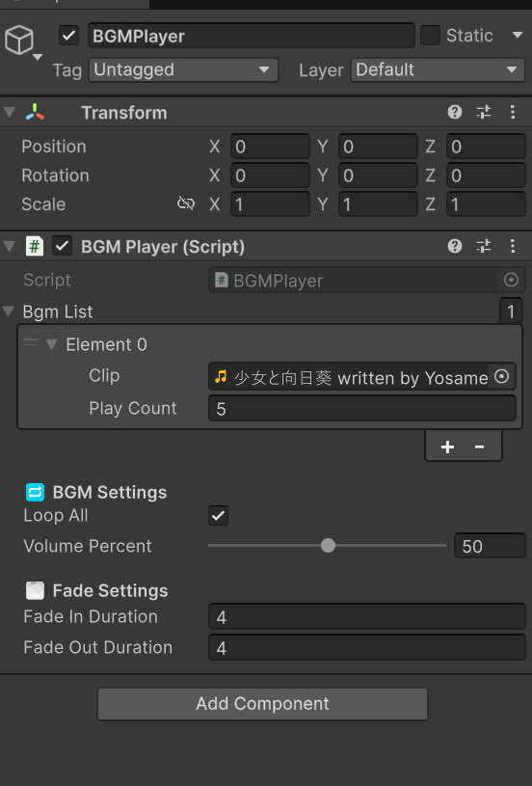Enable the Static checkbox
532x786 pixels.
pyautogui.click(x=430, y=36)
